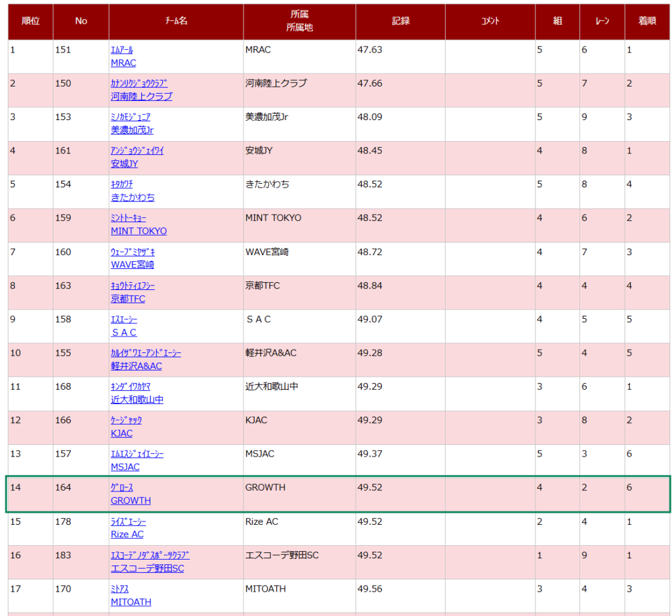The image size is (672, 616).
Task: Select team number 150 cell
Action: coord(81,91)
